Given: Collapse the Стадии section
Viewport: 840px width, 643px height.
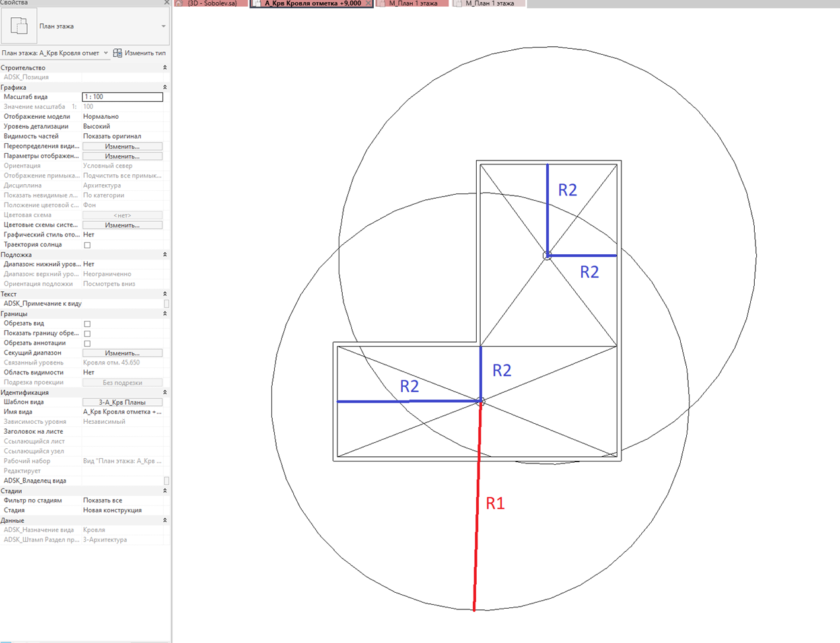Looking at the screenshot, I should pyautogui.click(x=165, y=491).
